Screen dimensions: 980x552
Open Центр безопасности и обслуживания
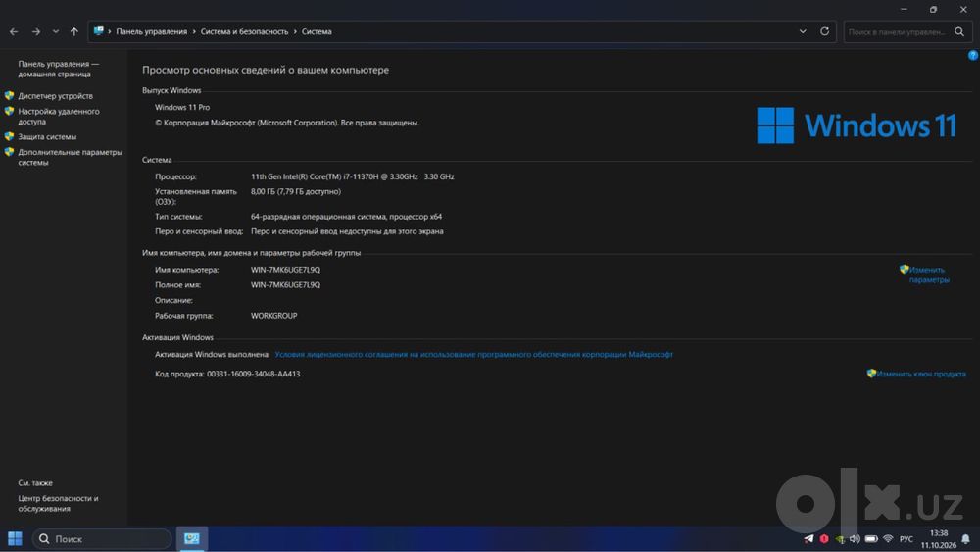[58, 503]
